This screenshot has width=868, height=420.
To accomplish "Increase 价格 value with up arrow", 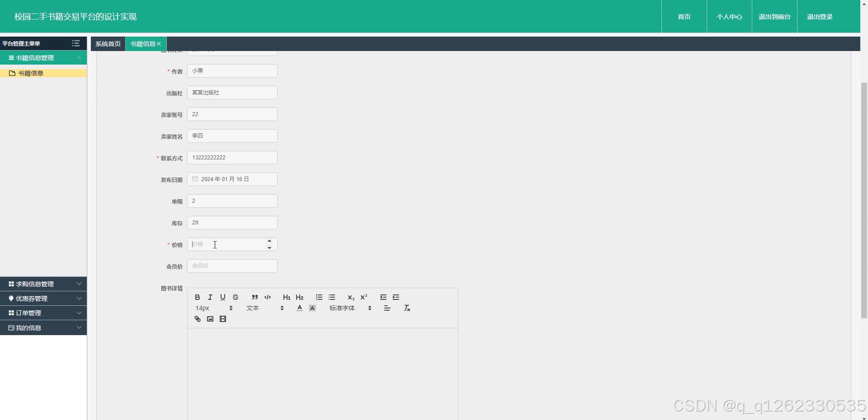I will pyautogui.click(x=269, y=241).
